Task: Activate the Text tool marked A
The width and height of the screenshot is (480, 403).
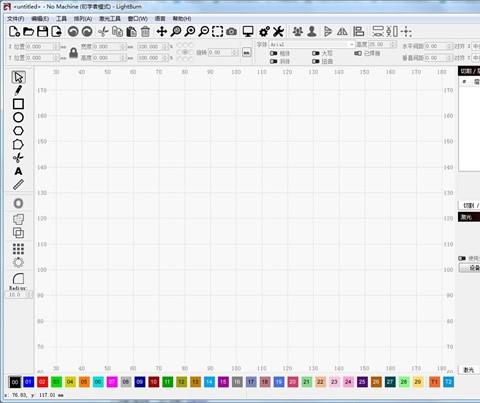Action: pos(18,171)
